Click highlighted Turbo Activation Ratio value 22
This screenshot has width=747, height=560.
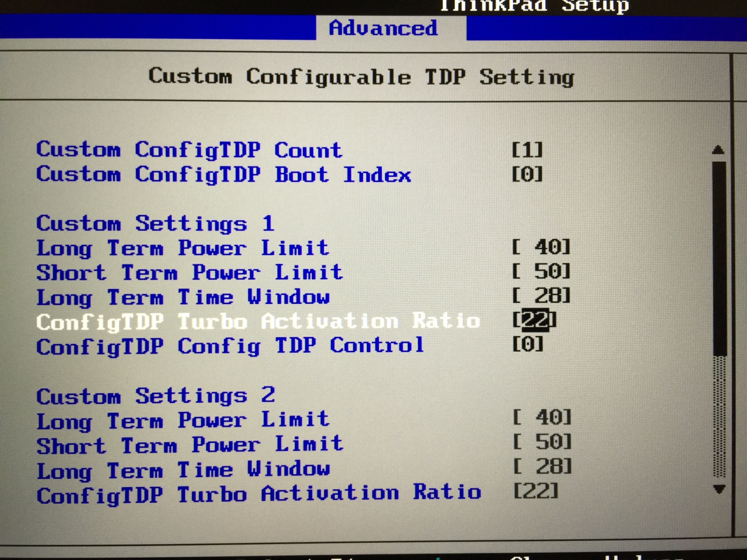coord(535,320)
